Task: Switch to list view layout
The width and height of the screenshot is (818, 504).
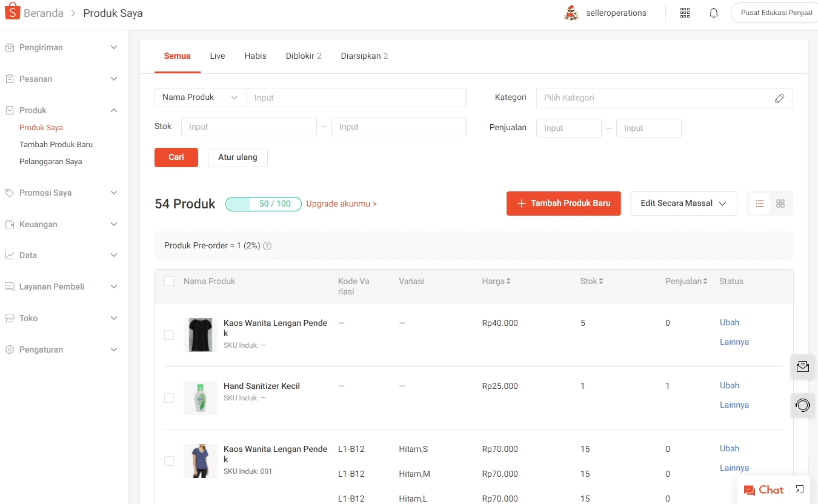Action: pos(760,204)
